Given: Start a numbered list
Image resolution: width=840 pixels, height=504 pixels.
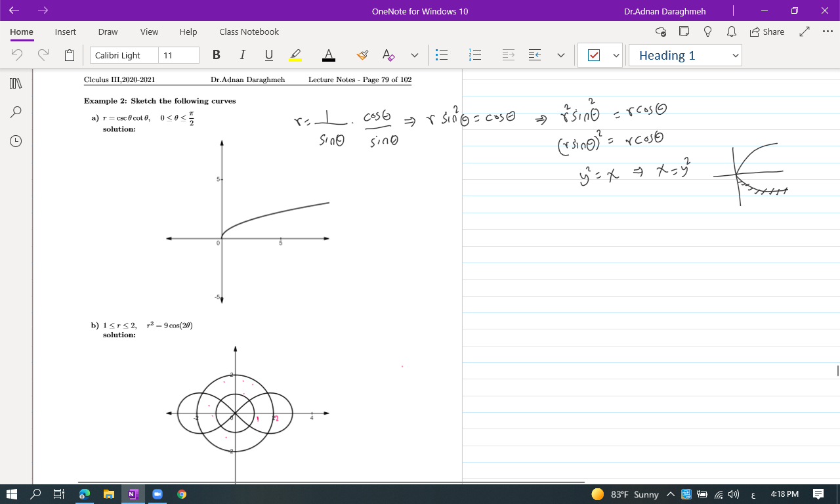Looking at the screenshot, I should [475, 55].
